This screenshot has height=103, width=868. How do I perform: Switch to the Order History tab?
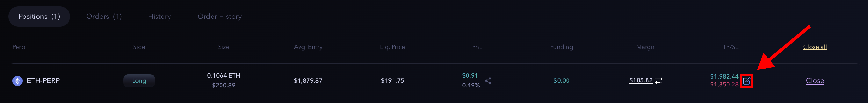point(219,17)
